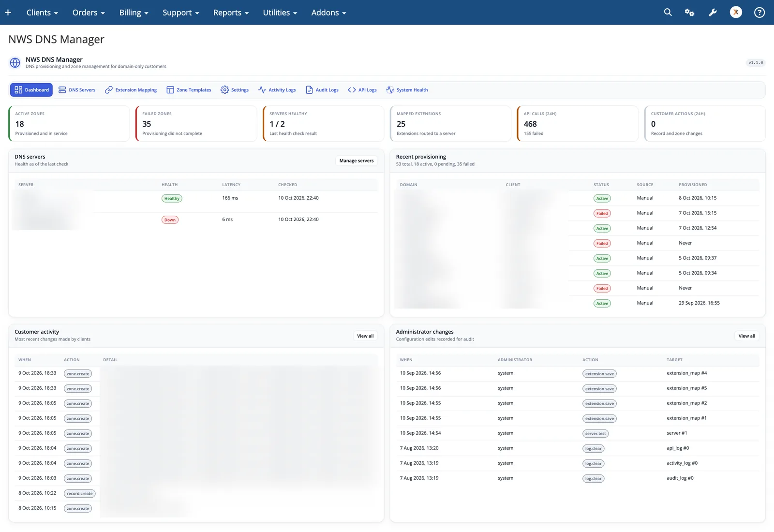Image resolution: width=774 pixels, height=532 pixels.
Task: Click the Activity Logs pulse icon
Action: coord(262,90)
